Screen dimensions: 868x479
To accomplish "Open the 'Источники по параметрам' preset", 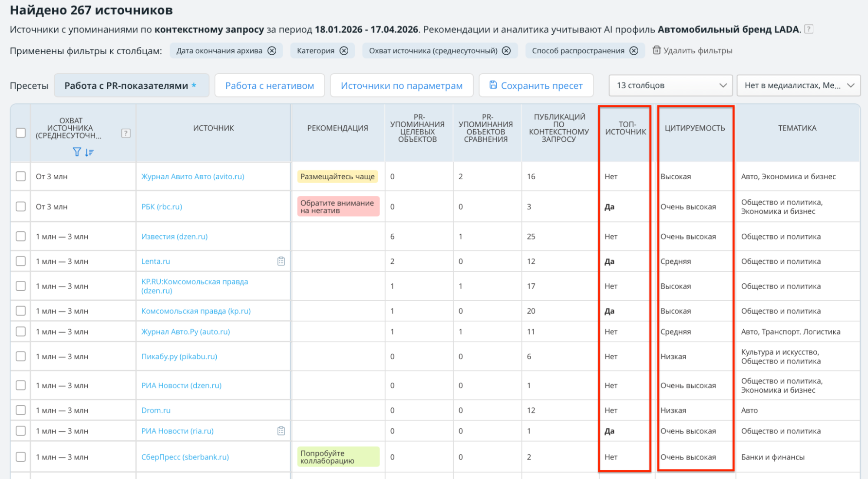I will [402, 85].
